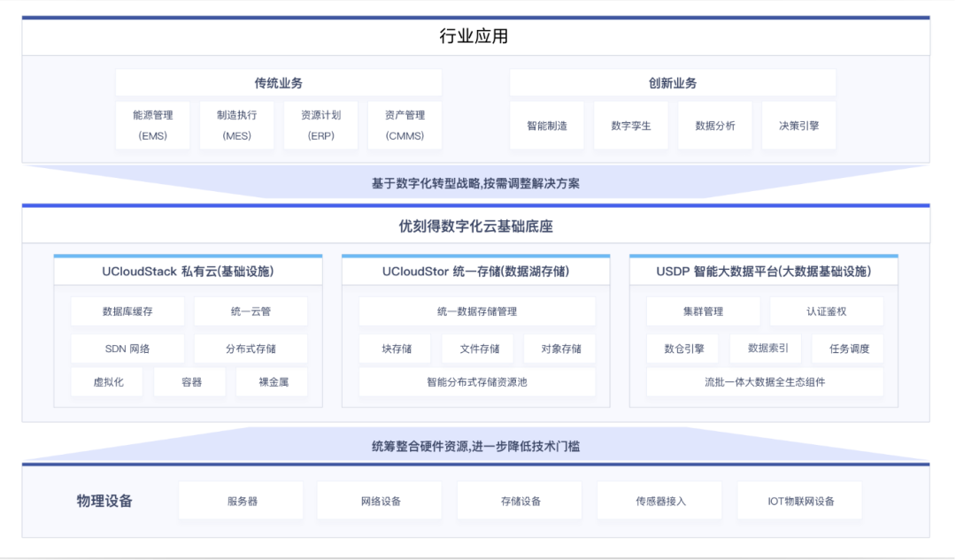Select the 分布式存储 box
The image size is (956, 560).
point(251,349)
